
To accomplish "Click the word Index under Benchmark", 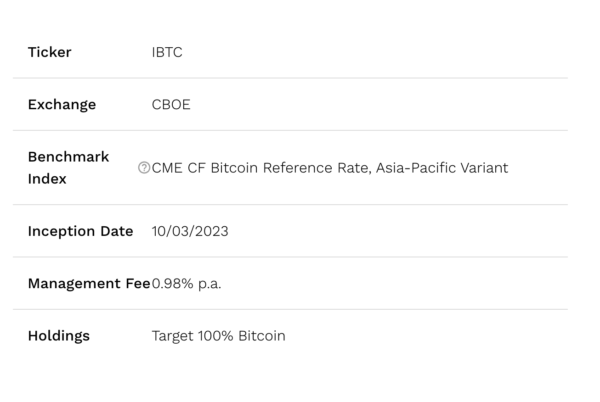I will (x=47, y=179).
